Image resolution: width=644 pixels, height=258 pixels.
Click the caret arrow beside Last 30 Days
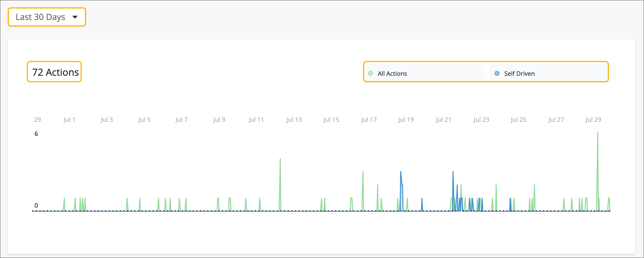[x=75, y=17]
